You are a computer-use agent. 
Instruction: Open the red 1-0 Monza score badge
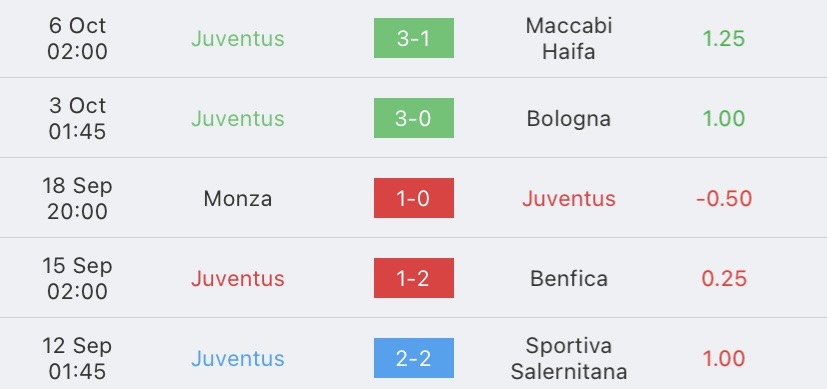[x=414, y=198]
